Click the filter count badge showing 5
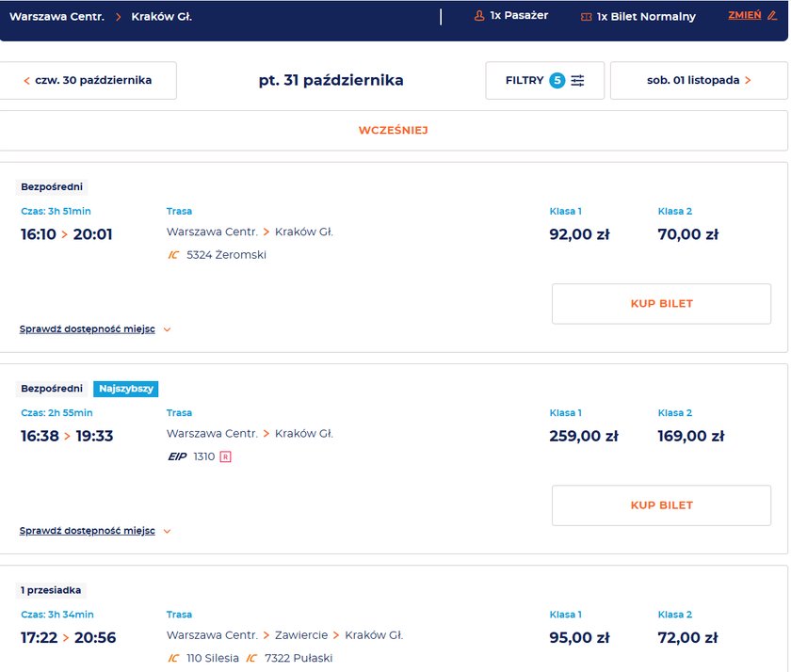The width and height of the screenshot is (791, 672). click(x=557, y=81)
